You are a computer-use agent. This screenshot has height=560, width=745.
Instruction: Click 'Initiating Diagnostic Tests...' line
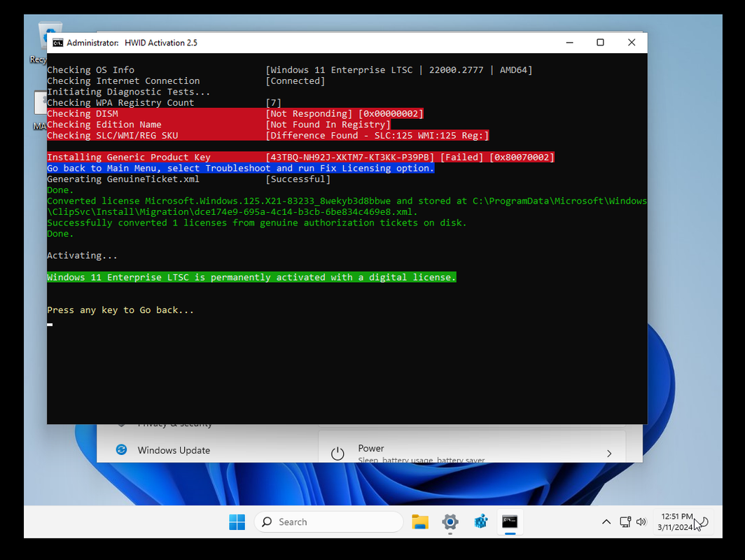click(x=128, y=92)
